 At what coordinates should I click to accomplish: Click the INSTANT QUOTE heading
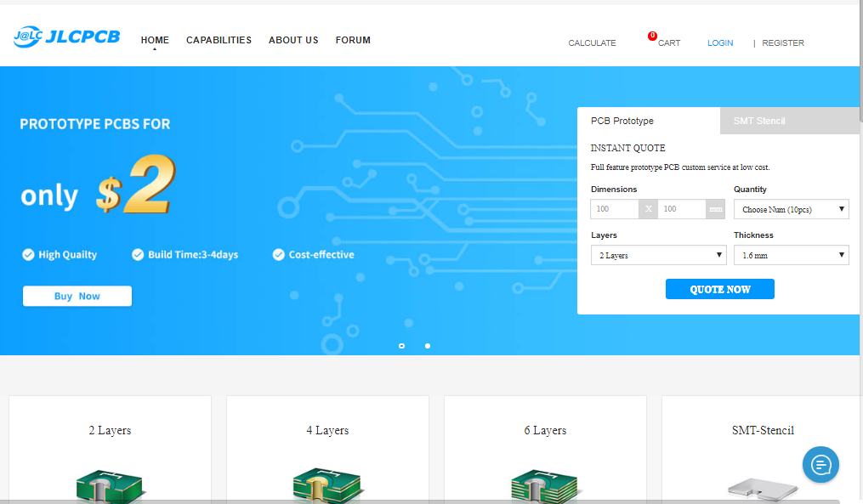pyautogui.click(x=627, y=148)
